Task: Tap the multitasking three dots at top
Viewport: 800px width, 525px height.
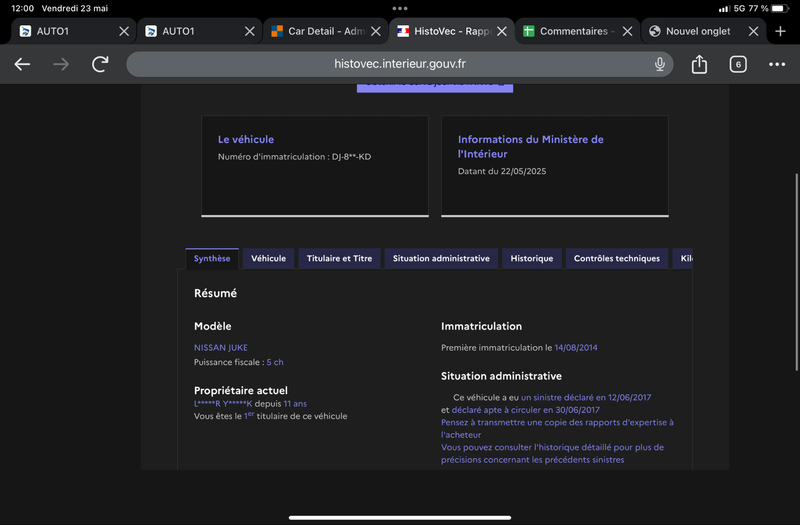Action: [x=400, y=8]
